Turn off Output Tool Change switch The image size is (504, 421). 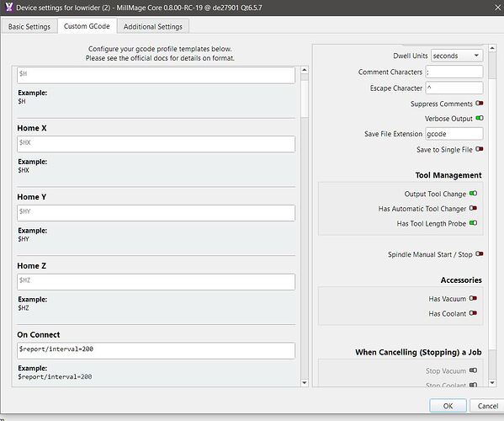[x=473, y=194]
